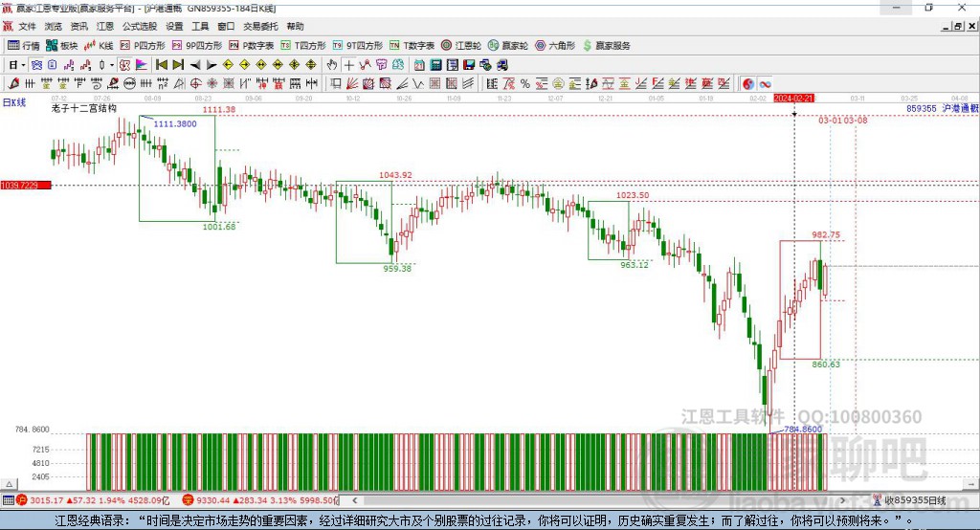Viewport: 980px width, 530px height.
Task: Jump to first bar icon
Action: [161, 65]
